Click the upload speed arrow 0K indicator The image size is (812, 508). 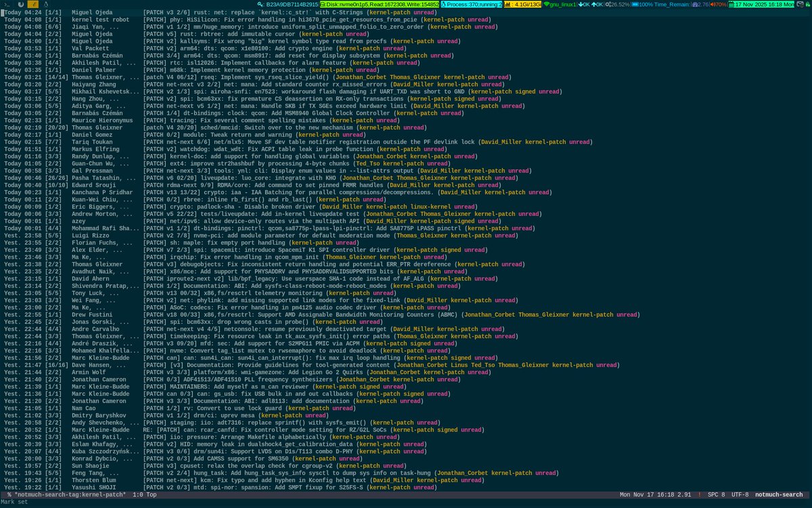tap(597, 4)
